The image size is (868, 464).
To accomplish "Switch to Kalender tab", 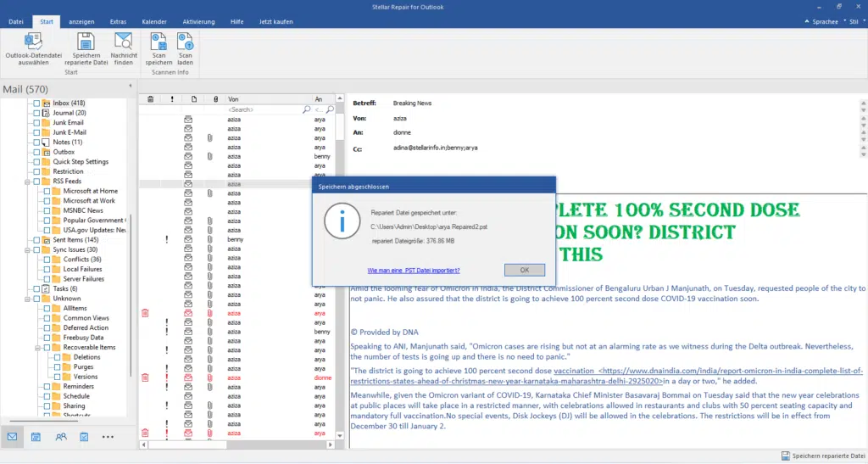I will click(x=154, y=21).
